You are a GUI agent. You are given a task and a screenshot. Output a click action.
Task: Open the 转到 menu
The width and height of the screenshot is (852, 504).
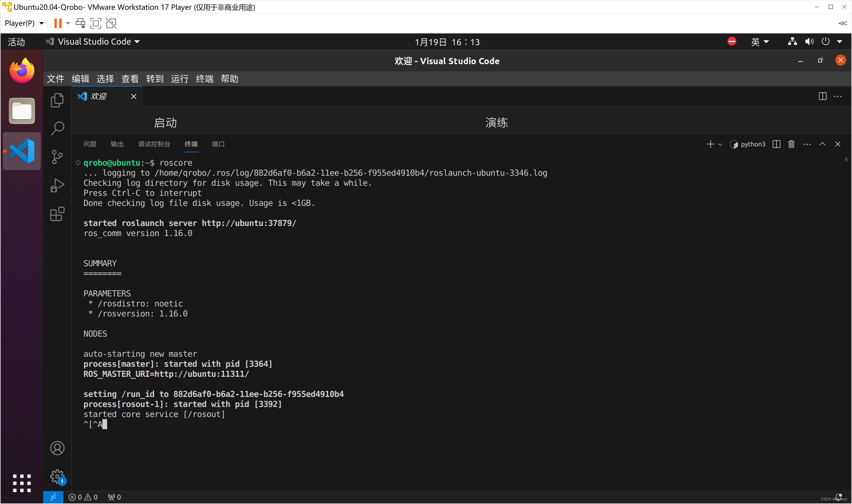[x=155, y=79]
